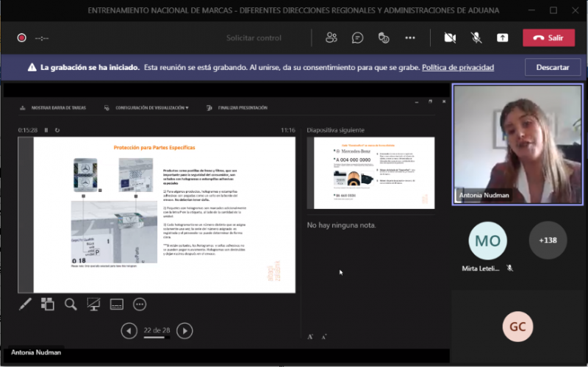Go to the previous slide
Image resolution: width=588 pixels, height=367 pixels.
click(129, 331)
